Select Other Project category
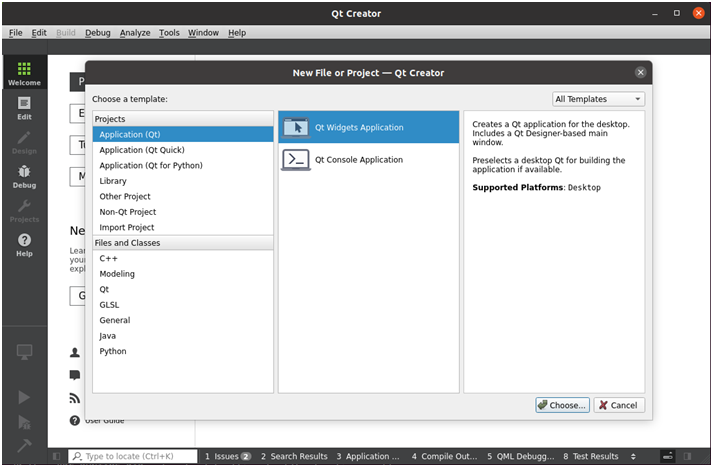This screenshot has height=467, width=712. pos(183,196)
